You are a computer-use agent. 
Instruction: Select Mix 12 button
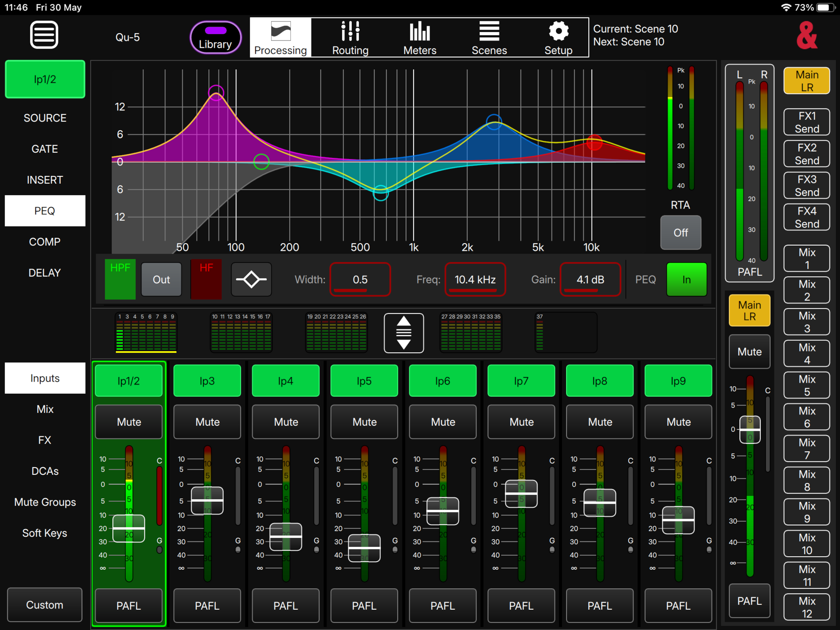pos(807,607)
